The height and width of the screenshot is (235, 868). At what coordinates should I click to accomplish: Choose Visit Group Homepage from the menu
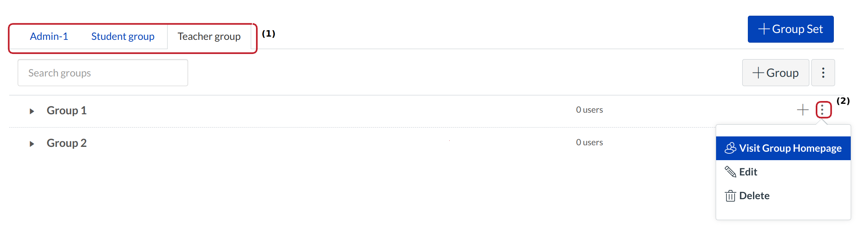point(790,148)
